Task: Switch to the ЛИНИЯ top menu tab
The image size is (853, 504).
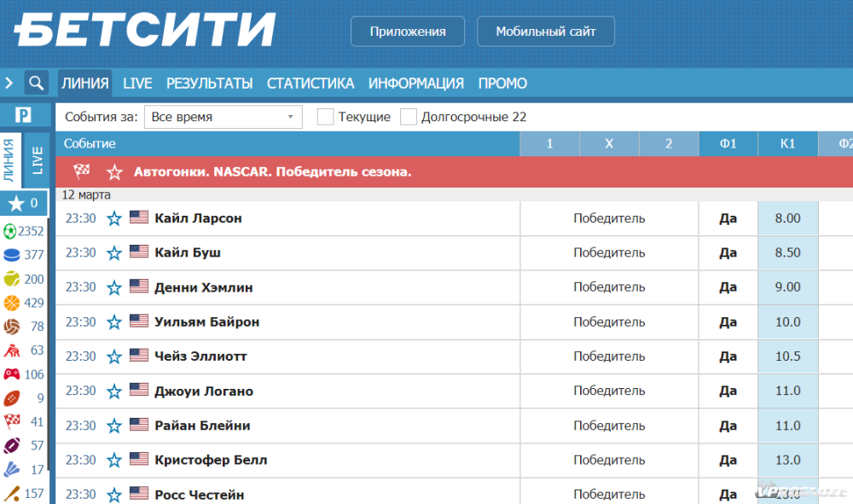Action: [x=84, y=84]
